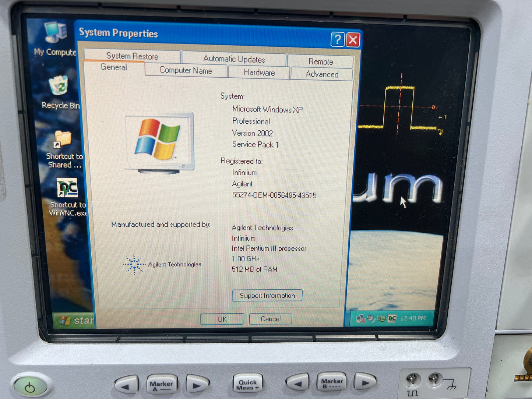Click the green hardware card tray icon

tap(381, 318)
